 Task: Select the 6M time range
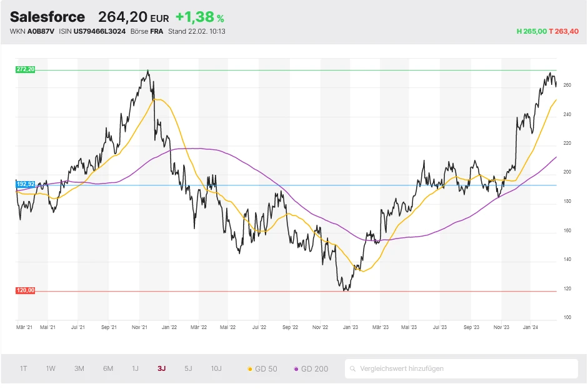(108, 368)
